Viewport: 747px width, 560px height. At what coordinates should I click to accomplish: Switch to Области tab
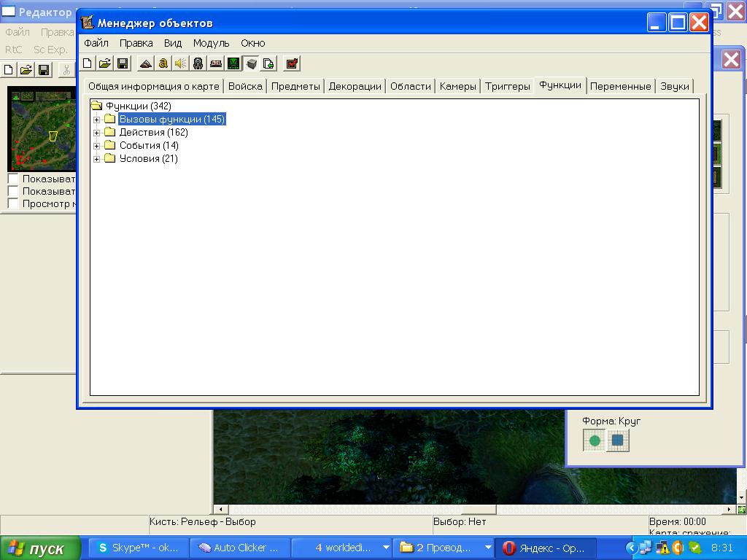tap(410, 86)
